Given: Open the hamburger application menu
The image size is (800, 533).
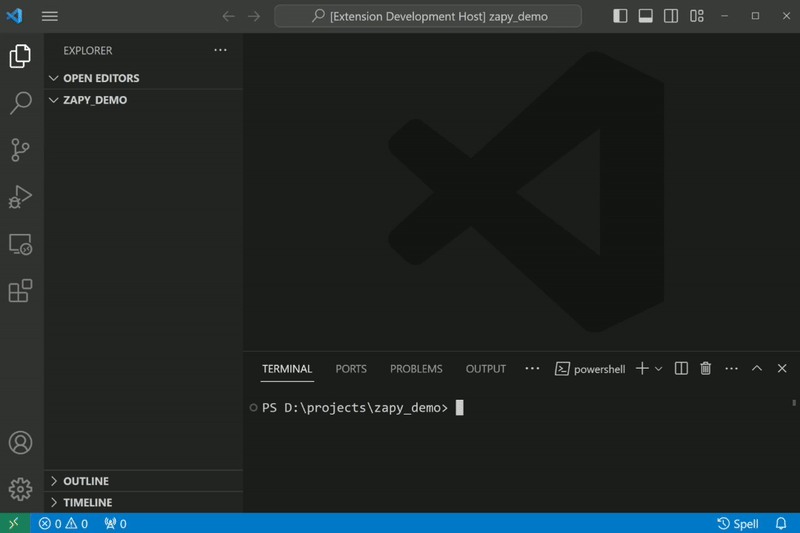Looking at the screenshot, I should click(49, 16).
